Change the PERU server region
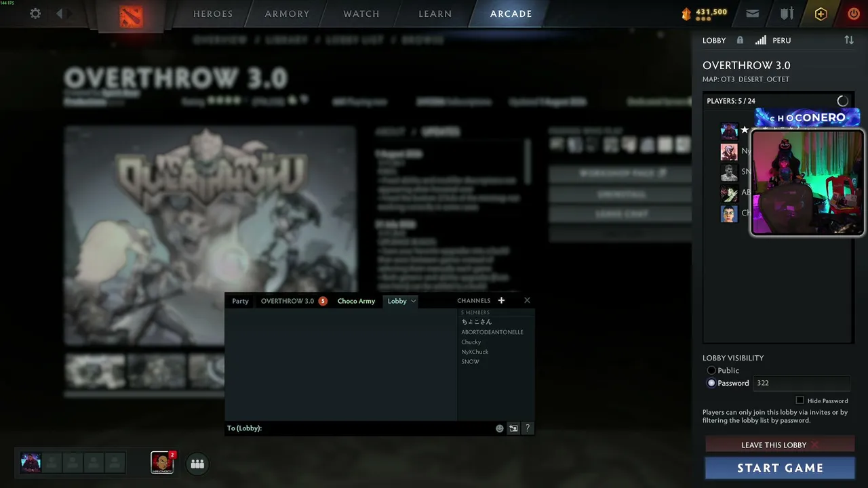 (781, 40)
